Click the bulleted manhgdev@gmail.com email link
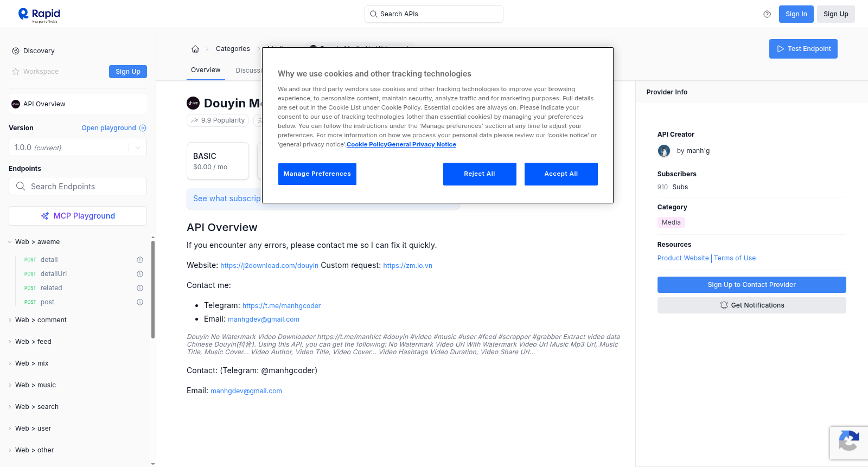 pos(264,319)
